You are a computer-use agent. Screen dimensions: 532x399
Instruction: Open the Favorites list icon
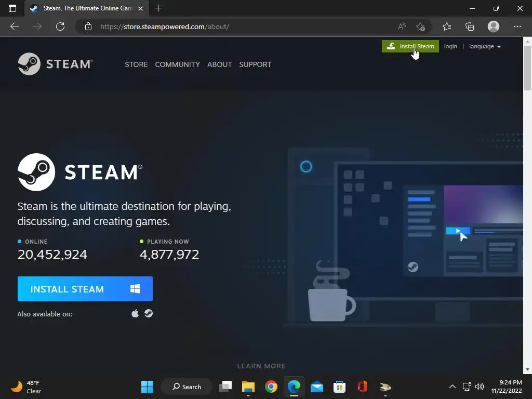point(447,26)
